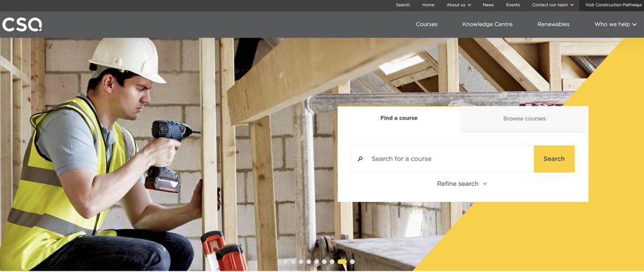The width and height of the screenshot is (644, 272).
Task: Click the magnifier icon in the search box
Action: pyautogui.click(x=360, y=159)
